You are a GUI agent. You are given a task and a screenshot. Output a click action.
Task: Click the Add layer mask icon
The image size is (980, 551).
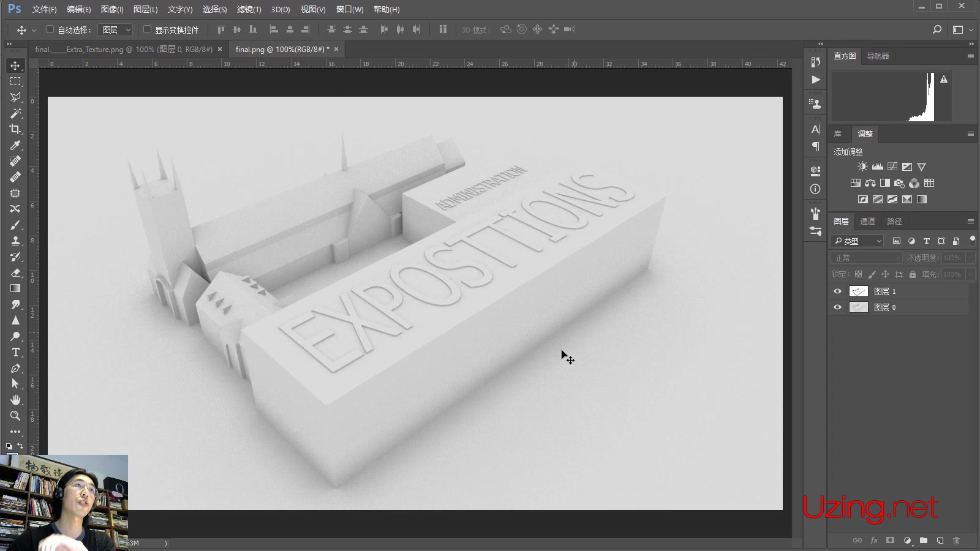click(x=890, y=541)
